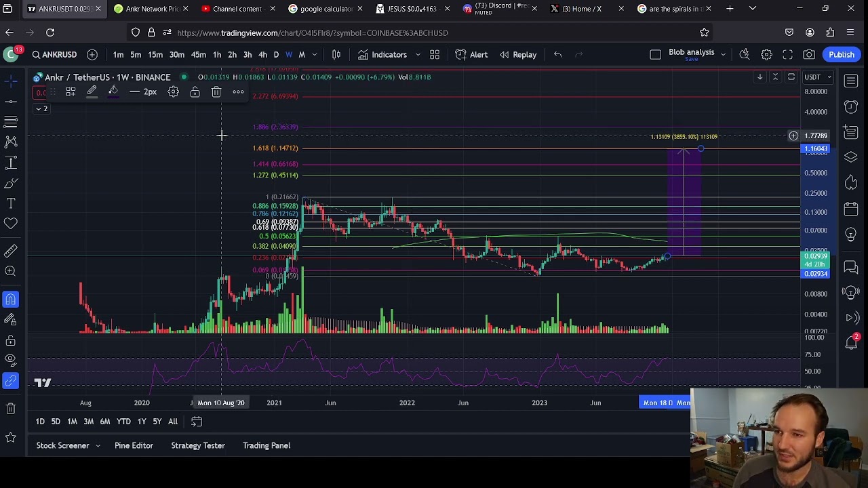Image resolution: width=868 pixels, height=488 pixels.
Task: Open the Strategy Tester tab
Action: pos(197,445)
